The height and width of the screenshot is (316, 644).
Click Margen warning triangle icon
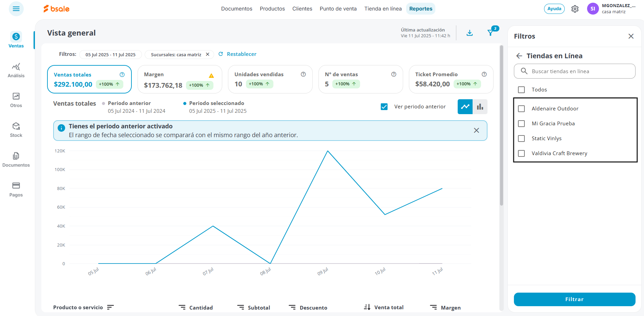(211, 76)
